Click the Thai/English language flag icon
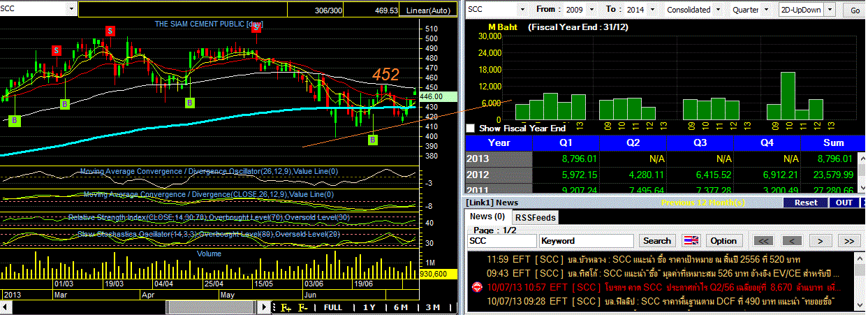The height and width of the screenshot is (315, 868). [691, 240]
